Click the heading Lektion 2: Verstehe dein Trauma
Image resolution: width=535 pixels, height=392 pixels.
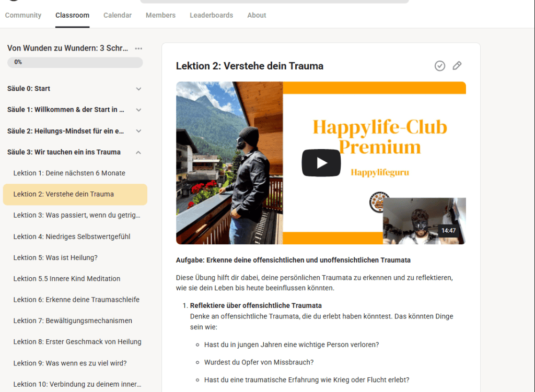(250, 66)
